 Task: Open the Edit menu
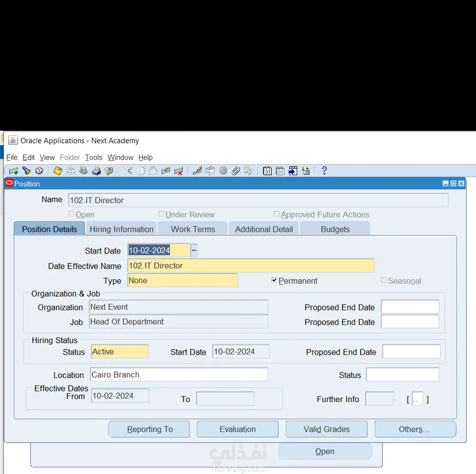pyautogui.click(x=28, y=158)
